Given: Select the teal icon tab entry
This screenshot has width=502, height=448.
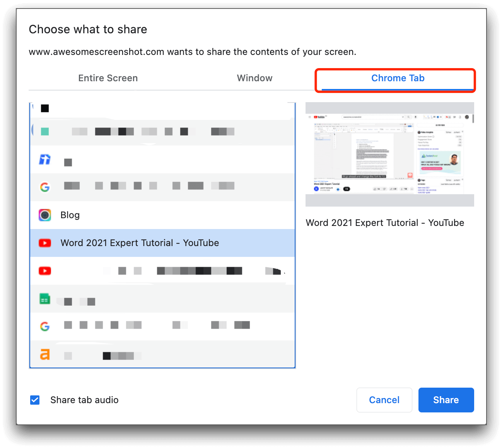Looking at the screenshot, I should point(45,132).
